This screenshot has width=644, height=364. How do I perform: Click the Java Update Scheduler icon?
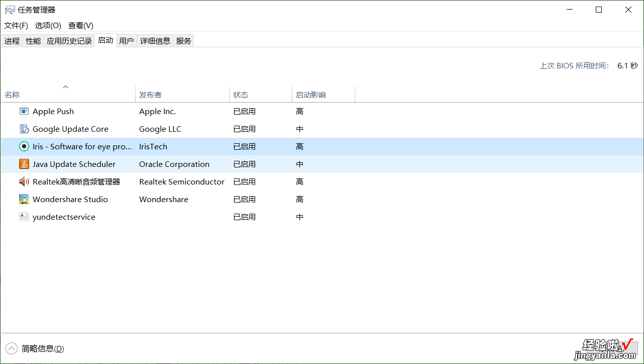[x=24, y=164]
